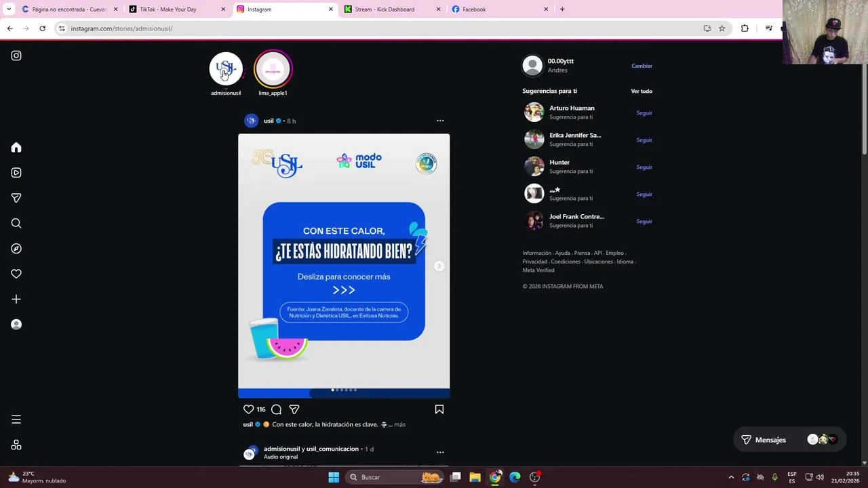The image size is (868, 488).
Task: Open the More hamburger menu
Action: pos(16,420)
